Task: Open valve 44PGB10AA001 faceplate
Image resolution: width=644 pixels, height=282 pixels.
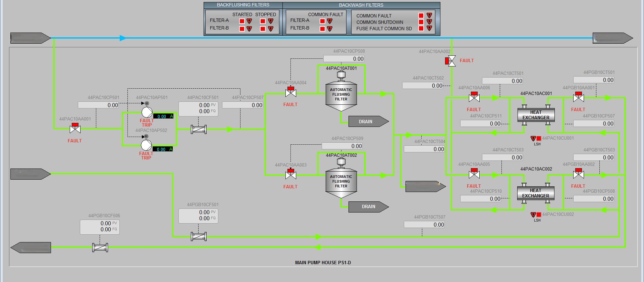Action: tap(579, 98)
